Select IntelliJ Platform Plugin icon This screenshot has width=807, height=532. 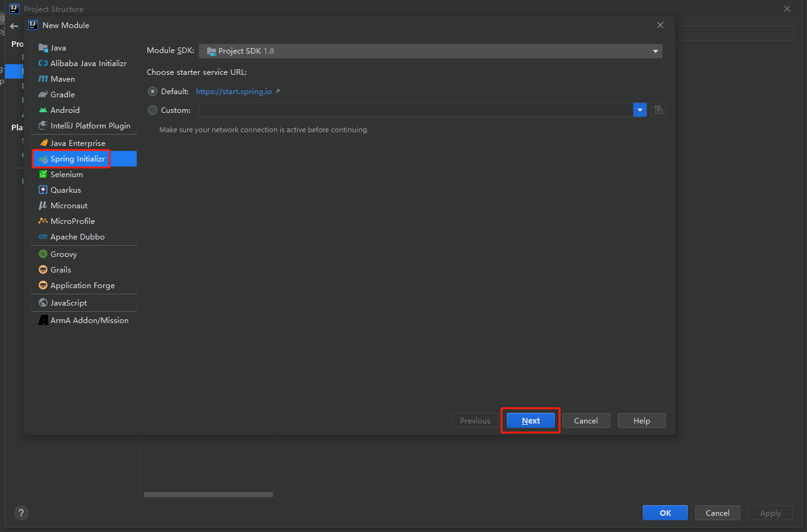[x=43, y=126]
